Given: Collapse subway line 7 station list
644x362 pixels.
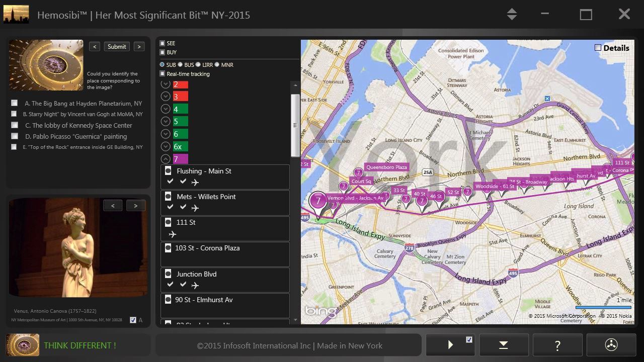Looking at the screenshot, I should 165,159.
